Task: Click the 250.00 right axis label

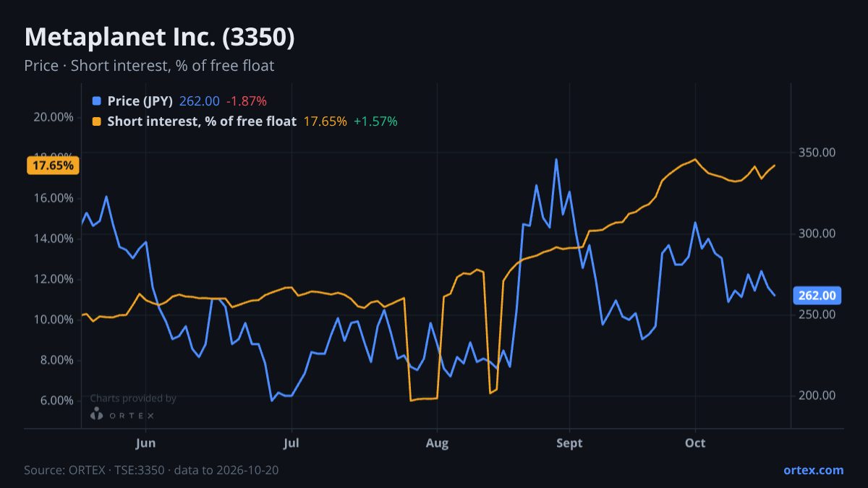Action: click(817, 314)
